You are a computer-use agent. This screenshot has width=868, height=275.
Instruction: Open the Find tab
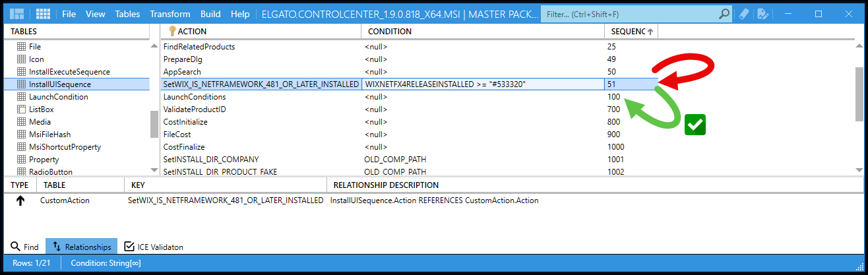24,247
